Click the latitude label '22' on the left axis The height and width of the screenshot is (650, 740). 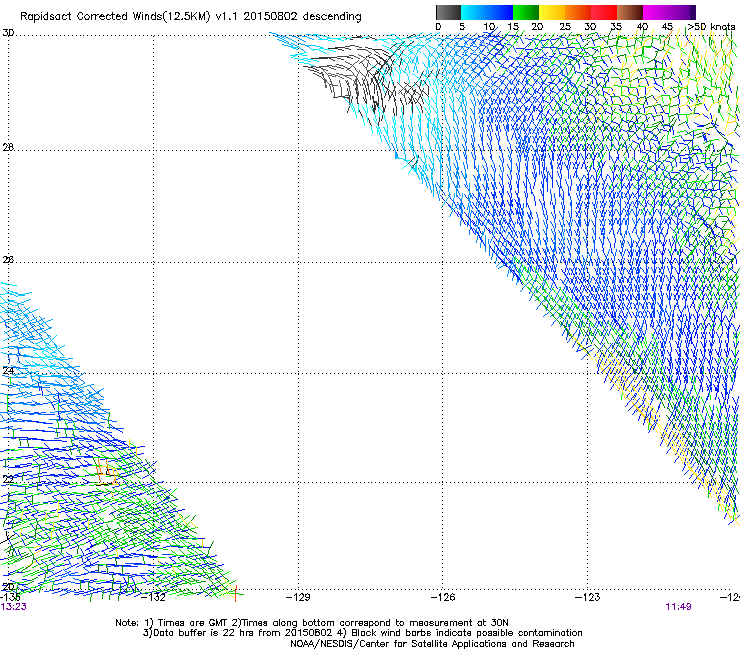tap(8, 480)
